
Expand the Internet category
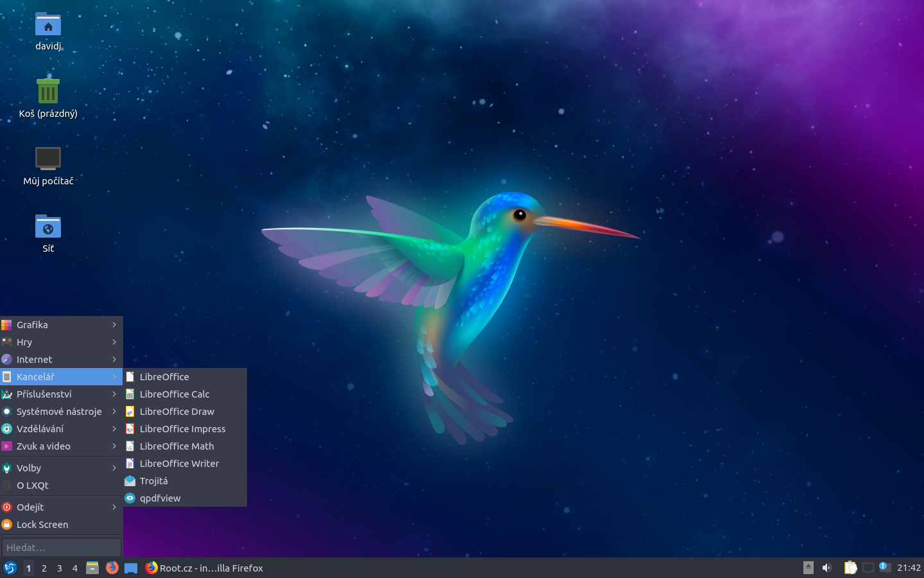tap(35, 359)
